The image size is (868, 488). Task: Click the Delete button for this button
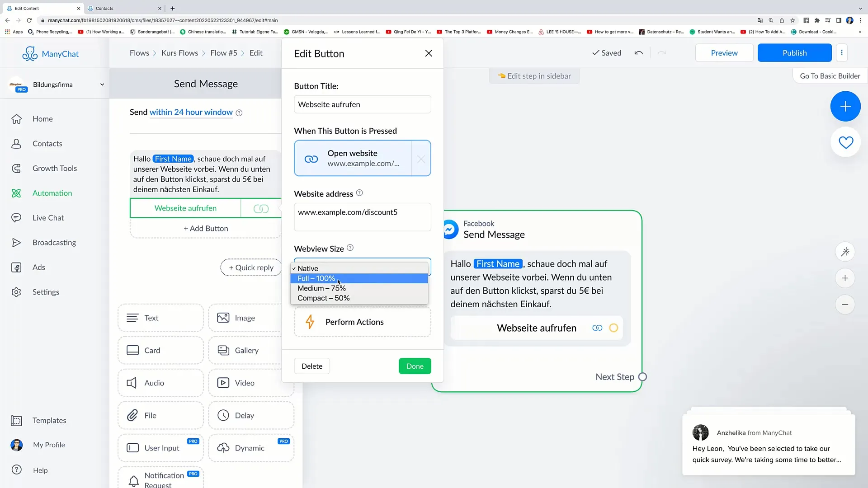click(312, 366)
